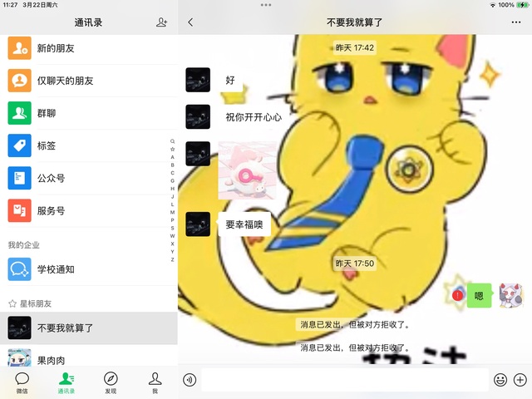532x399 pixels.
Task: Tap the battery indicator in status bar
Action: pyautogui.click(x=522, y=5)
